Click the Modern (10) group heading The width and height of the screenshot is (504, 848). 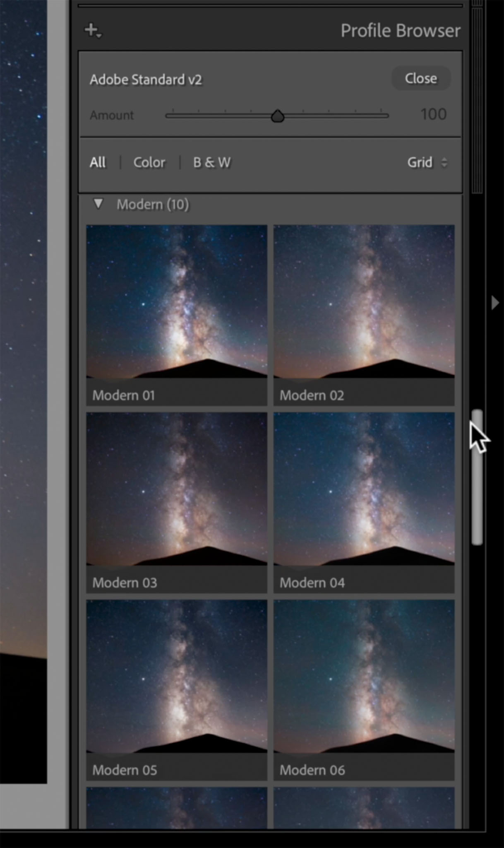coord(153,205)
